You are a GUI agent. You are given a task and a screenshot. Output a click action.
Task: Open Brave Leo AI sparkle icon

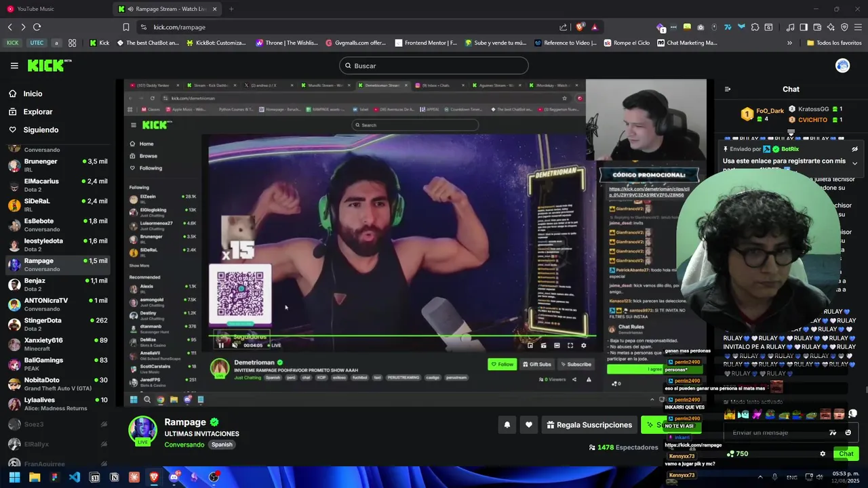(831, 27)
